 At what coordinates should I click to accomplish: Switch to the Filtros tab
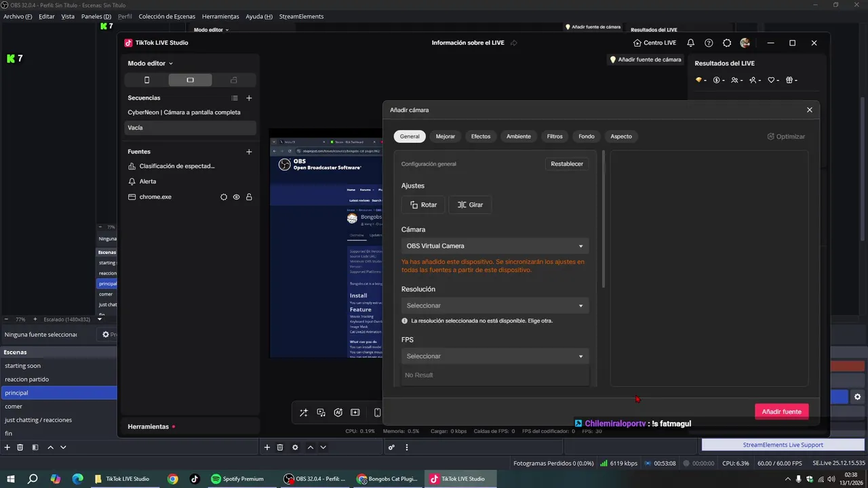[x=555, y=136]
